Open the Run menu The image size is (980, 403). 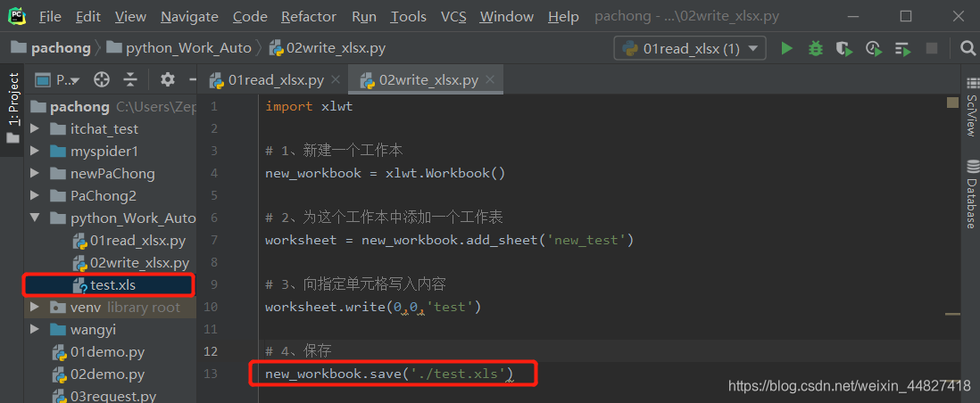pyautogui.click(x=364, y=17)
